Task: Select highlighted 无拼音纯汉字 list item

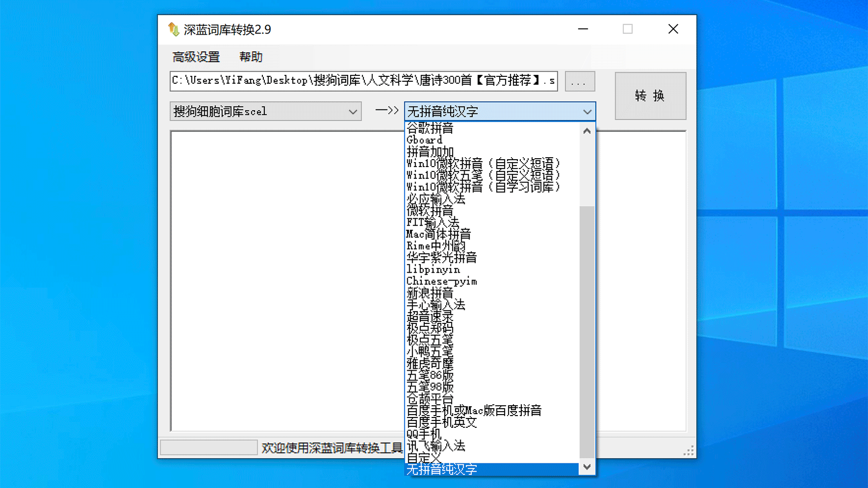Action: (492, 470)
